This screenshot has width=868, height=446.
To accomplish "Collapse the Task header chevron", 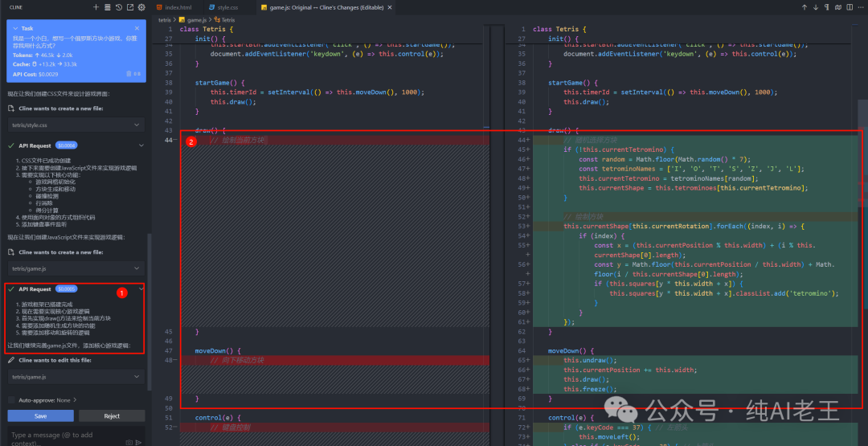I will click(15, 28).
